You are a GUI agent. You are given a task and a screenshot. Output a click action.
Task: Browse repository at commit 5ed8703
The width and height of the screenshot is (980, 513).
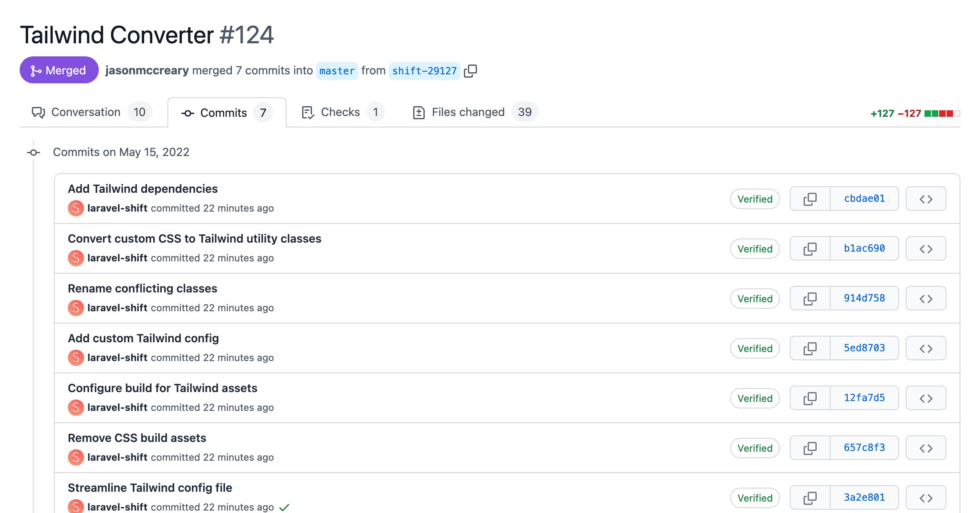926,348
